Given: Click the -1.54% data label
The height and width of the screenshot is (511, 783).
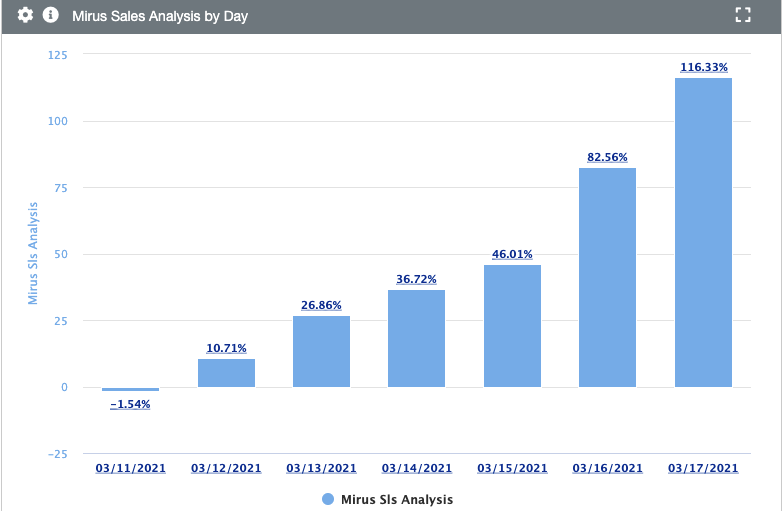Looking at the screenshot, I should 130,404.
